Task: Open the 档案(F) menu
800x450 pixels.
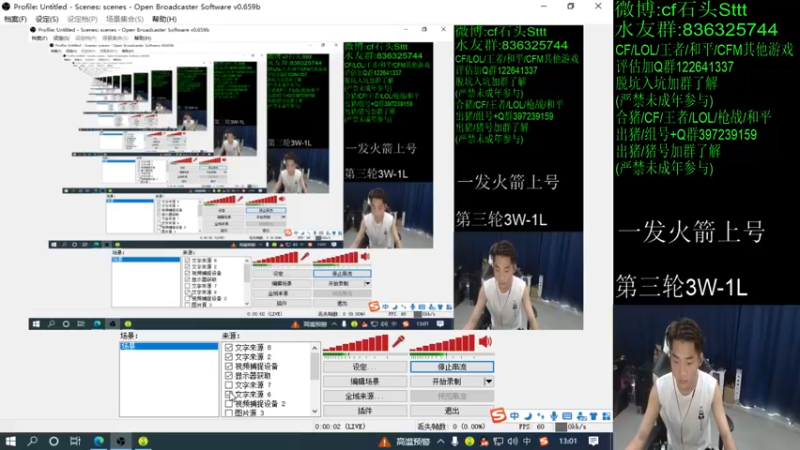Action: click(x=15, y=19)
